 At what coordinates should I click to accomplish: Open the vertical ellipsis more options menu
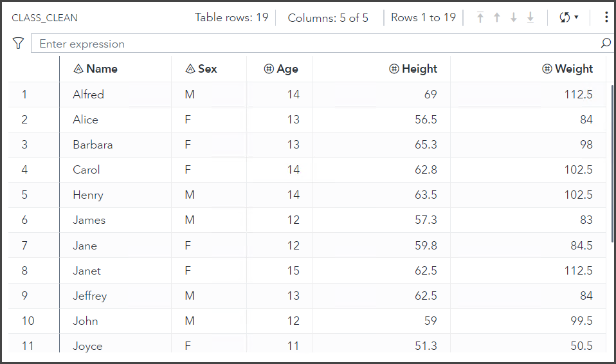[x=606, y=17]
